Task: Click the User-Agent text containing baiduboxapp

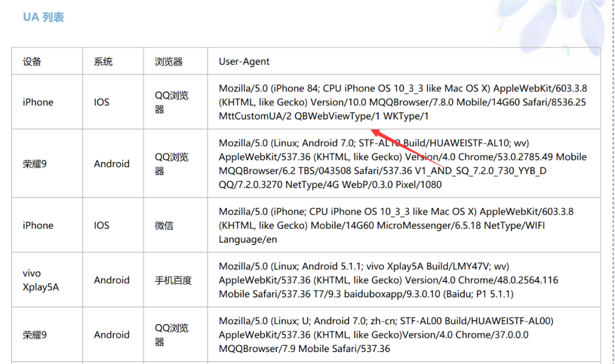Action: (388, 280)
